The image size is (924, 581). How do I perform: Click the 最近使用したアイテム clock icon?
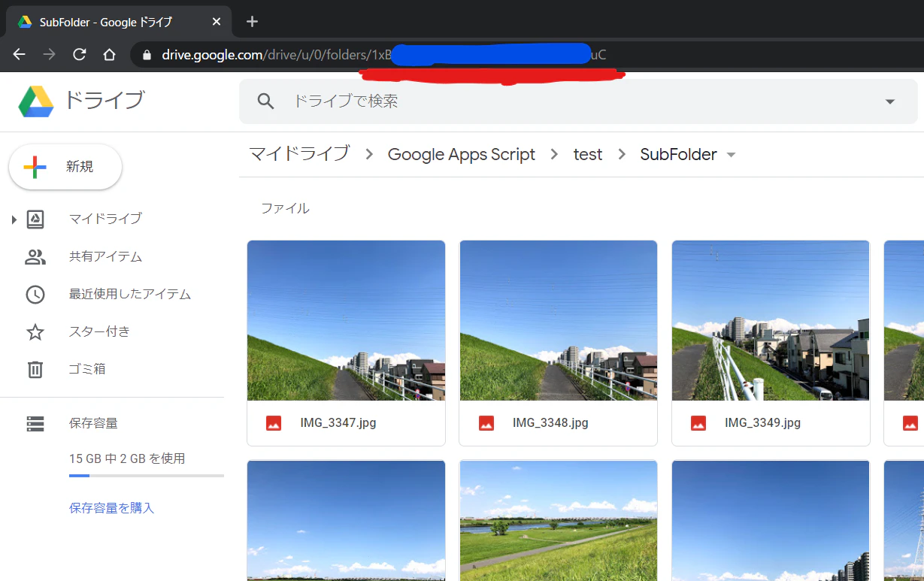pyautogui.click(x=35, y=295)
